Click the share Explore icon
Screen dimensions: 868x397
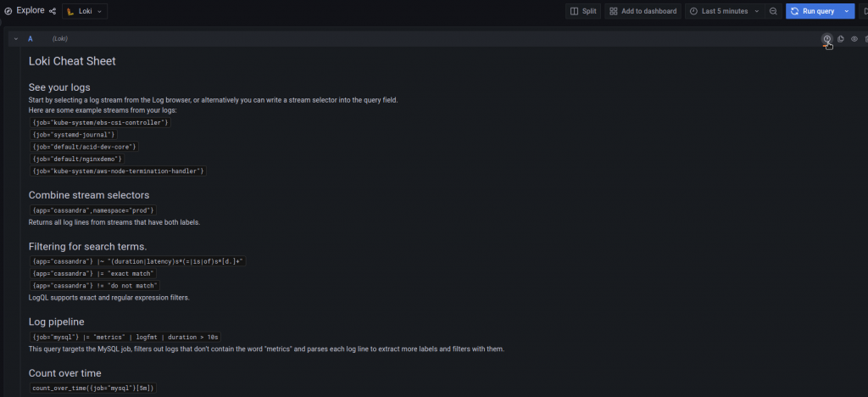(x=53, y=11)
